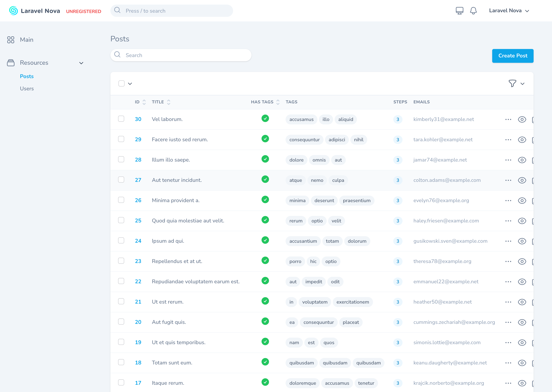Toggle the select-all checkbox
This screenshot has height=392, width=552.
pyautogui.click(x=122, y=83)
